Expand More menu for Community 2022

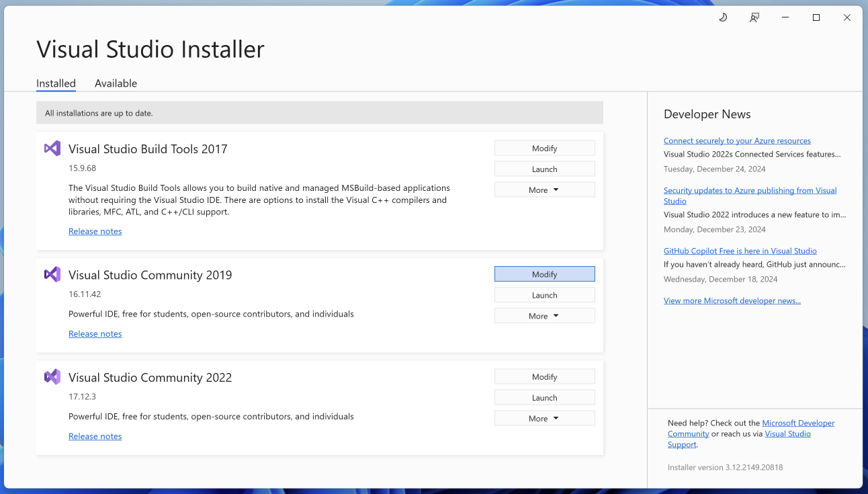(544, 419)
